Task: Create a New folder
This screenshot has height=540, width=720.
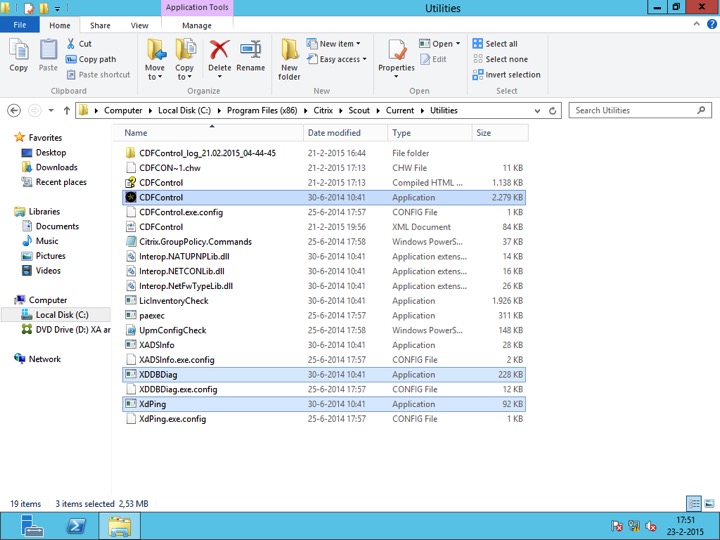Action: click(x=289, y=59)
